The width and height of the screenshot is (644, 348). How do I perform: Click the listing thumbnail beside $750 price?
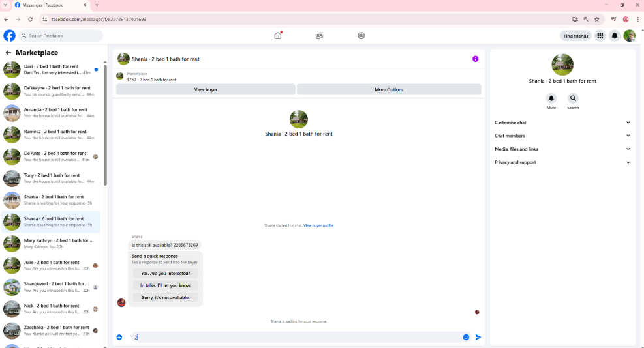120,76
